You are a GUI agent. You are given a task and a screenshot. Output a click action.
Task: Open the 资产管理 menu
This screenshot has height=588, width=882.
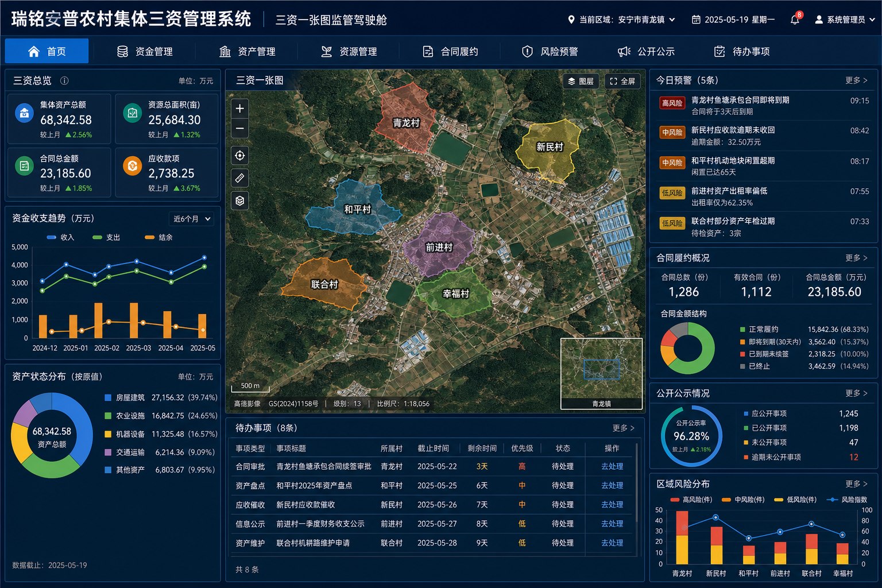pos(247,52)
